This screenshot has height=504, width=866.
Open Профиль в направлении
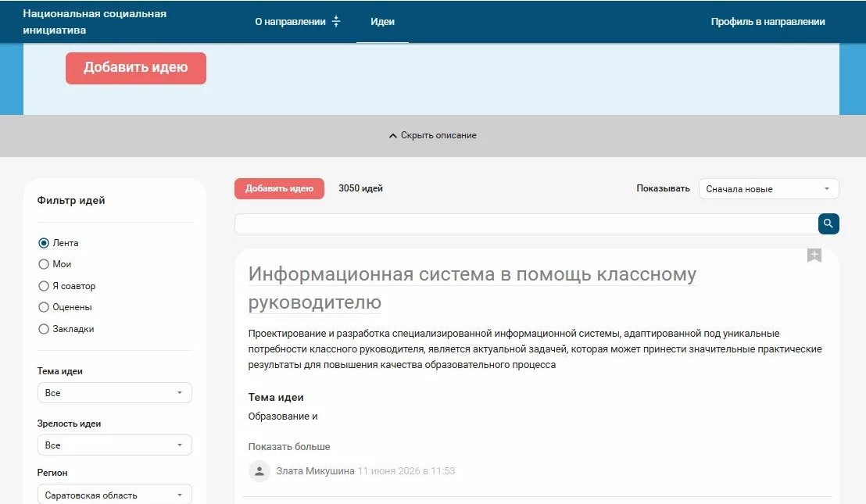click(x=768, y=22)
